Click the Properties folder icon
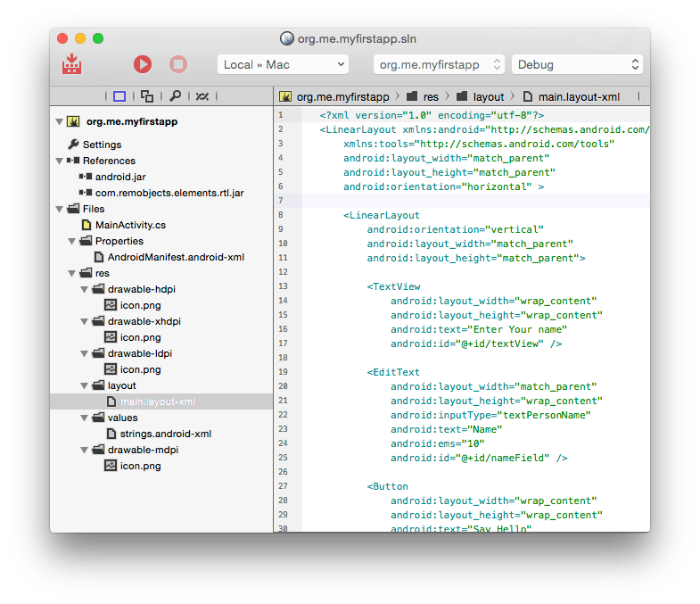The height and width of the screenshot is (604, 700). pos(86,240)
